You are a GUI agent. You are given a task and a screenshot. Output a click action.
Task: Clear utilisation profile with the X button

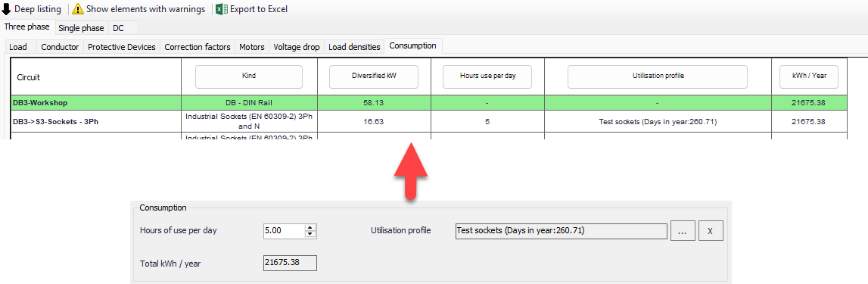[711, 231]
